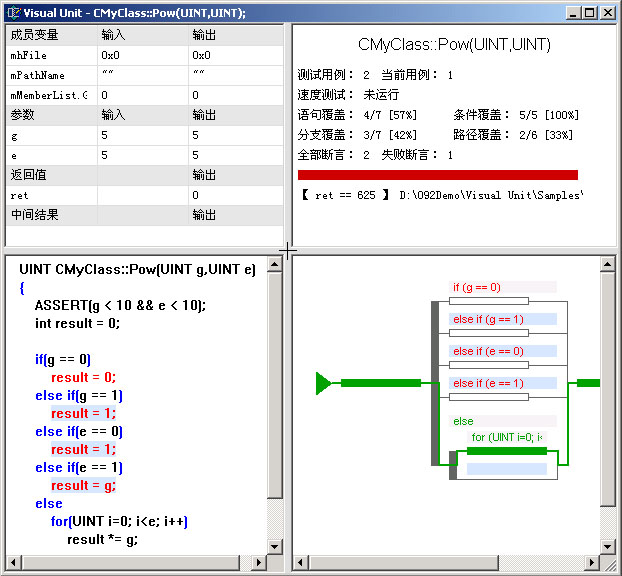Click the Visual Unit title bar app icon
Viewport: 622px width, 576px height.
tap(14, 13)
